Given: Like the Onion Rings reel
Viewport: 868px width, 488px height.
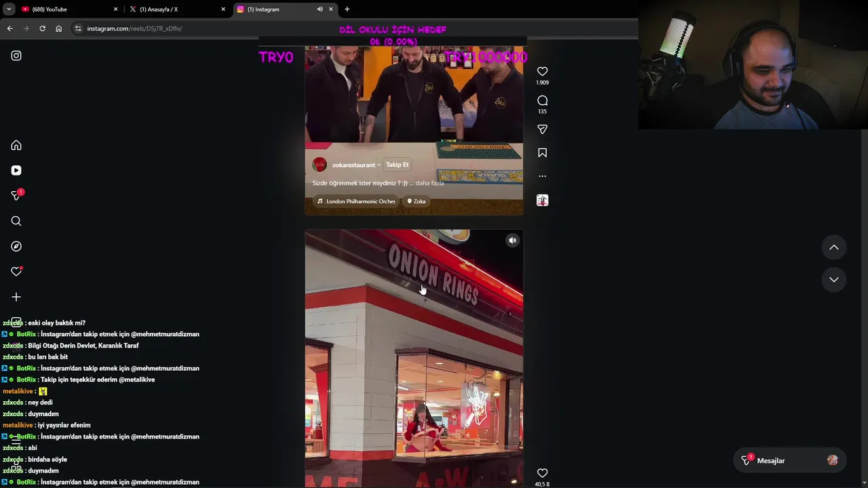Looking at the screenshot, I should coord(542,473).
